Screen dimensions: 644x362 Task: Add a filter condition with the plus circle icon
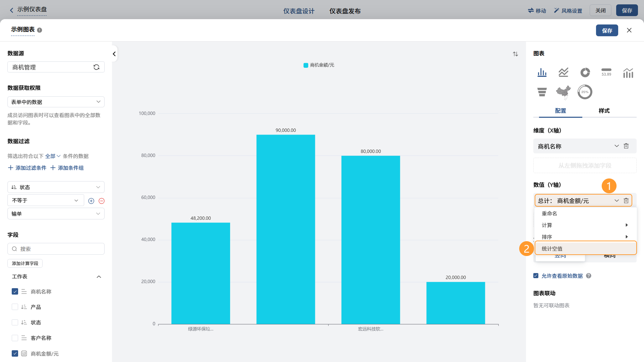coord(91,201)
